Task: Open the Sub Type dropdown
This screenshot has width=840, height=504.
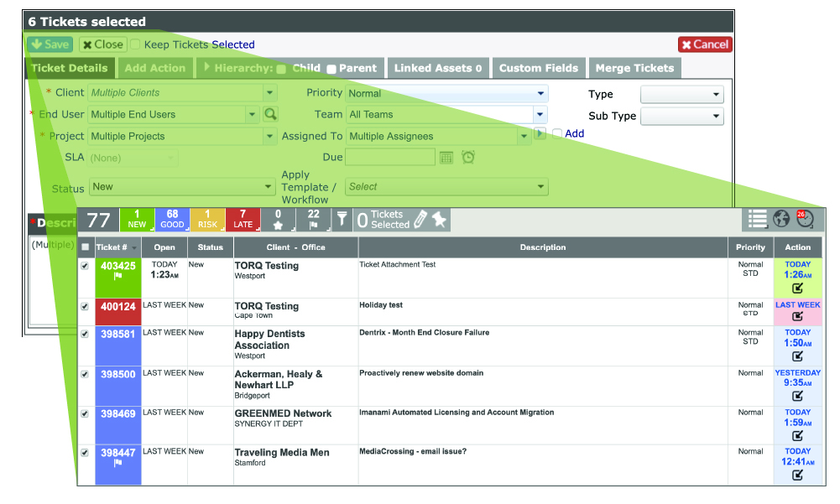Action: click(716, 117)
